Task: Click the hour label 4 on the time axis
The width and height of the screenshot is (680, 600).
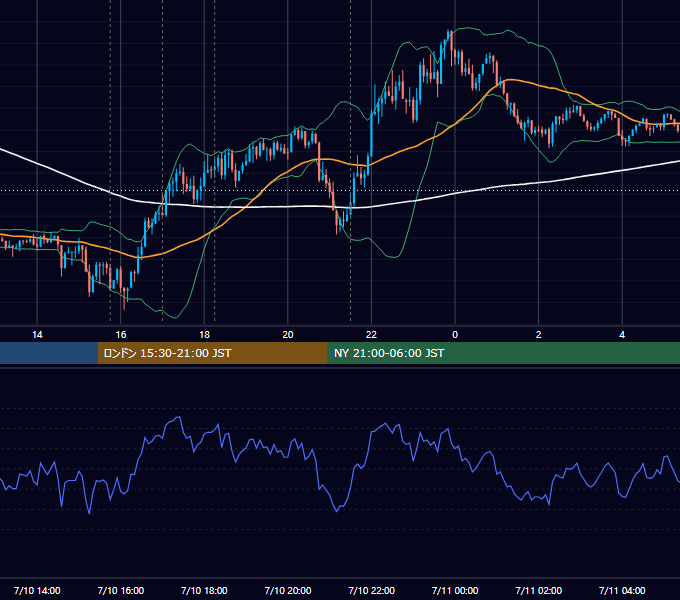Action: point(622,335)
